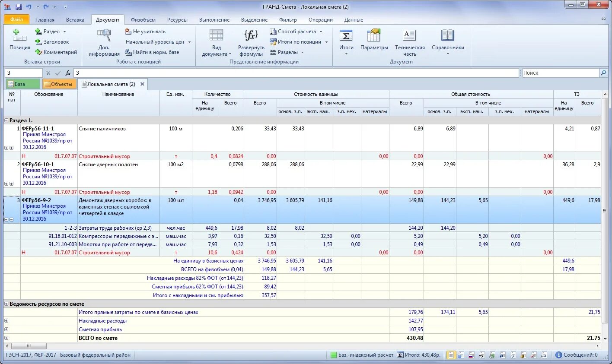Collapse the Раздел 1. section
This screenshot has width=612, height=364.
6,120
